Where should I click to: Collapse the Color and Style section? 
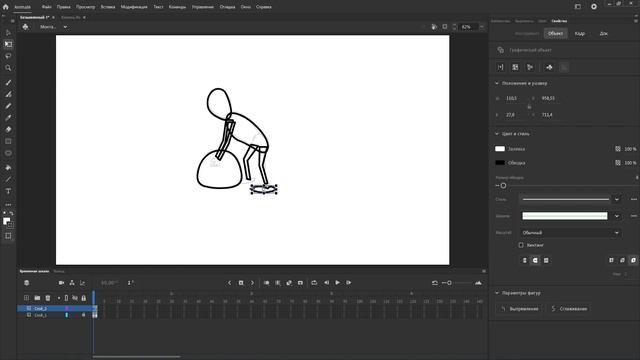(x=497, y=134)
